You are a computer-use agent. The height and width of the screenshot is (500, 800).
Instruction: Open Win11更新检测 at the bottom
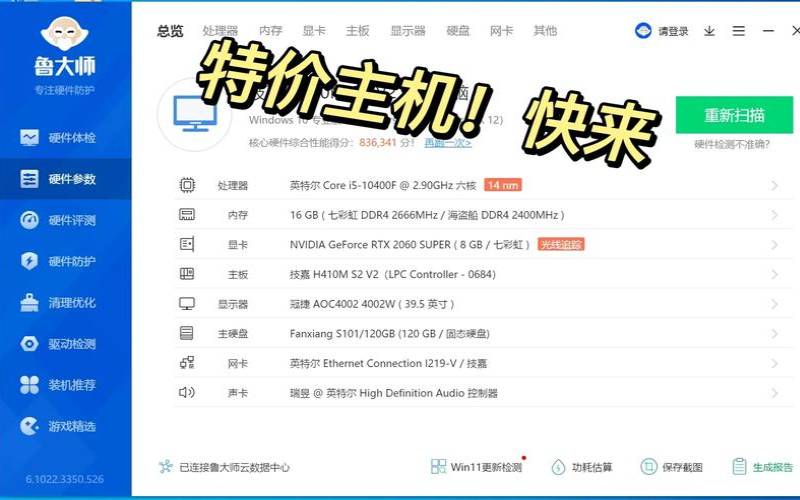(476, 467)
